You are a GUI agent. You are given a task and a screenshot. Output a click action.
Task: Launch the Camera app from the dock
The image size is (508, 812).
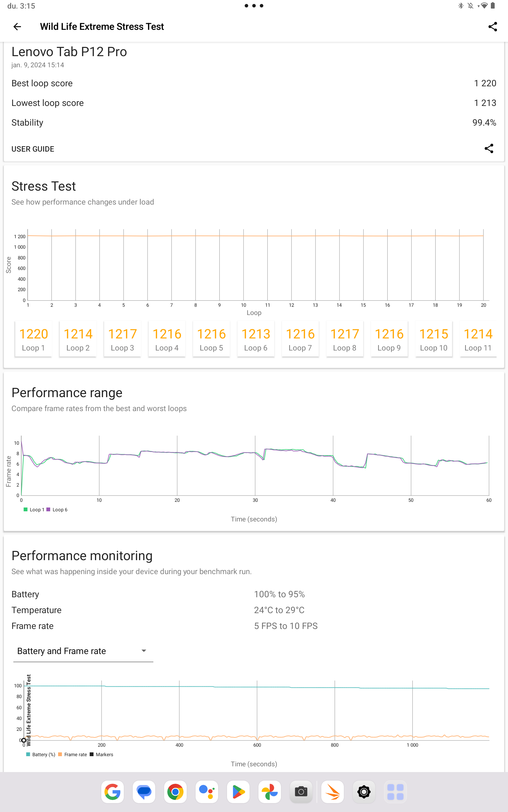click(x=301, y=792)
